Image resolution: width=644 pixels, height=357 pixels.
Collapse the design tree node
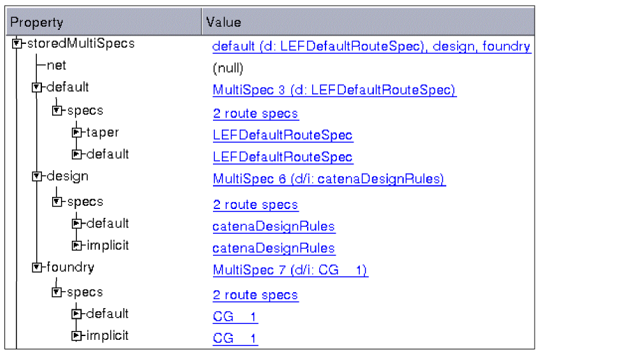pos(37,177)
